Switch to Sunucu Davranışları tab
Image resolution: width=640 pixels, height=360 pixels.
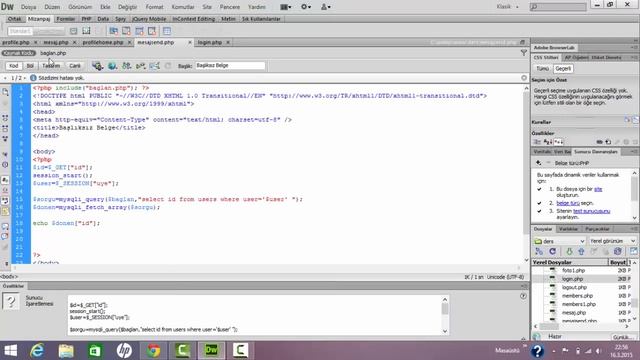pos(596,152)
